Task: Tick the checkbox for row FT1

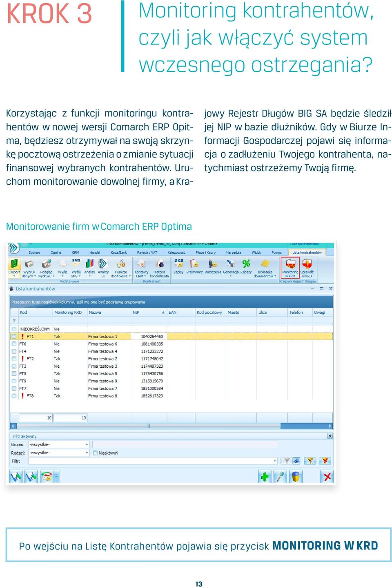Action: 14,337
